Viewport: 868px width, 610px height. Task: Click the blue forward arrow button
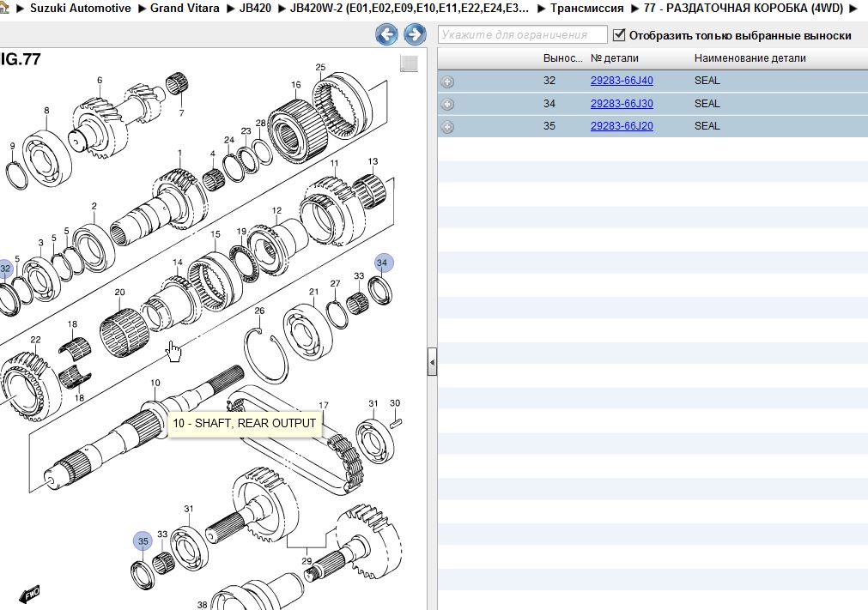(x=415, y=34)
